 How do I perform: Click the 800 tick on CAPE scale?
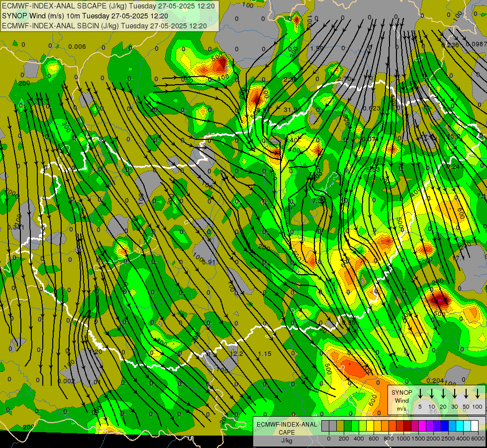tap(389, 439)
